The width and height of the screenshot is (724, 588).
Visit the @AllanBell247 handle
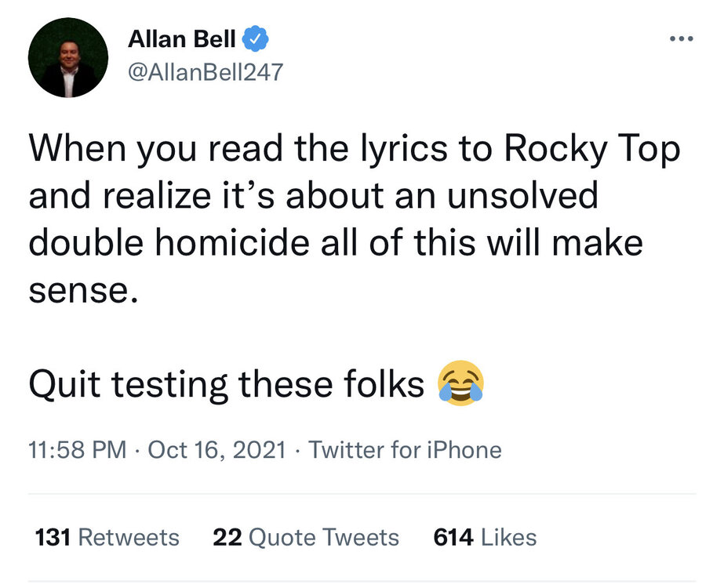(204, 73)
